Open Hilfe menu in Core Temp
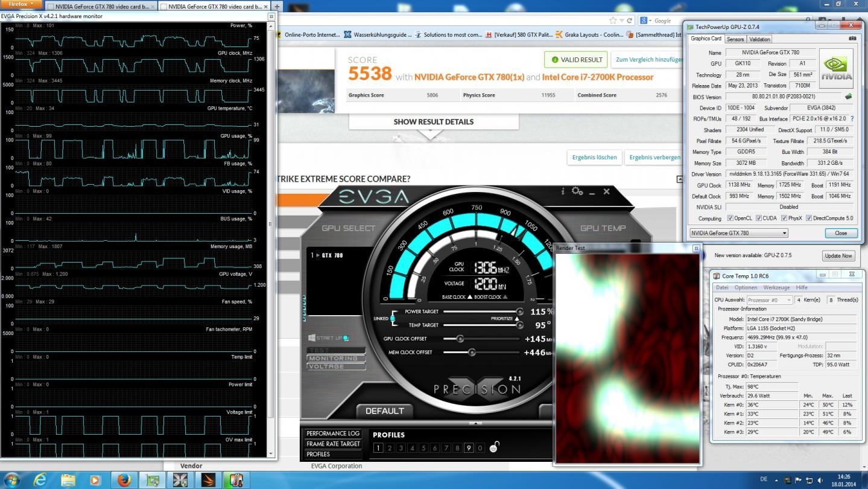 [x=802, y=287]
